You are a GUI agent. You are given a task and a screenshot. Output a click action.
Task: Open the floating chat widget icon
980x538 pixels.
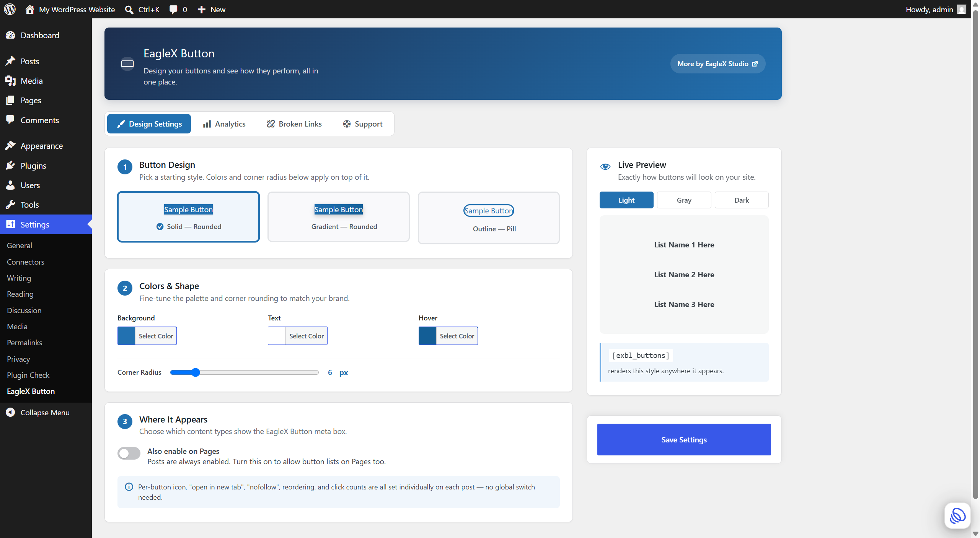coord(957,515)
